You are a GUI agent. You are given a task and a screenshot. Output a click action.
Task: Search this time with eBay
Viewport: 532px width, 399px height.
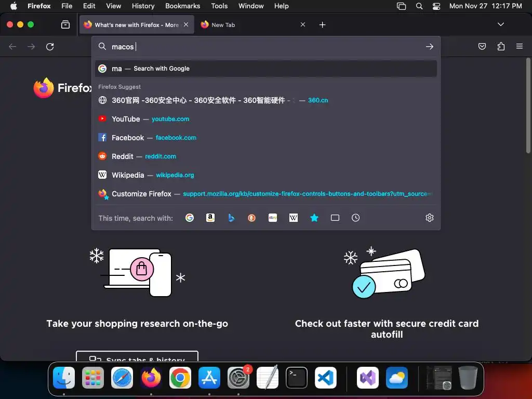(273, 218)
